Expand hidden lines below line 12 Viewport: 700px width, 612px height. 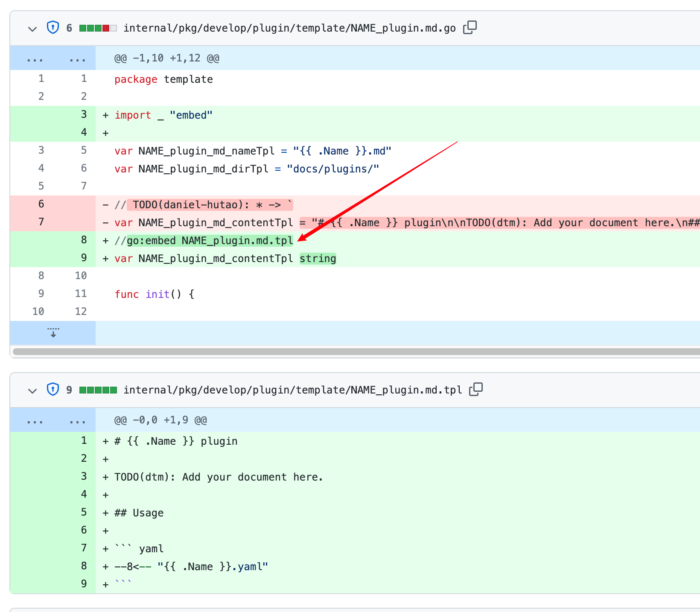coord(53,333)
